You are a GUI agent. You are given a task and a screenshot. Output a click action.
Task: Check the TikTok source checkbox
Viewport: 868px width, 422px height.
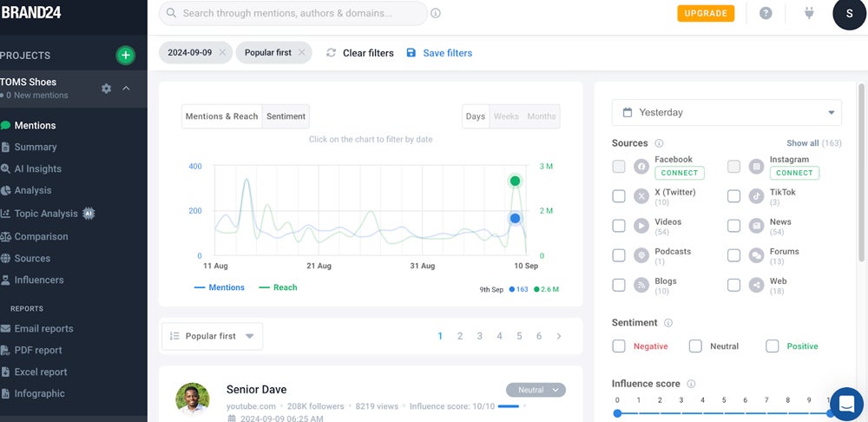tap(733, 196)
